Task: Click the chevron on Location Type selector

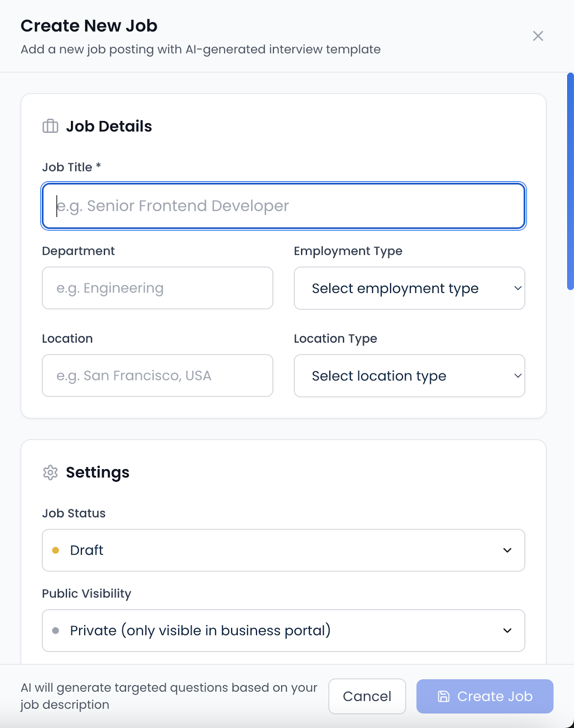Action: pos(518,376)
